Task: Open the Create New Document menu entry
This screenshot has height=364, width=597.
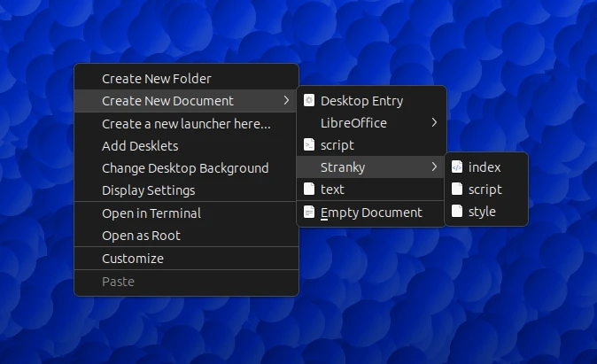Action: point(186,101)
